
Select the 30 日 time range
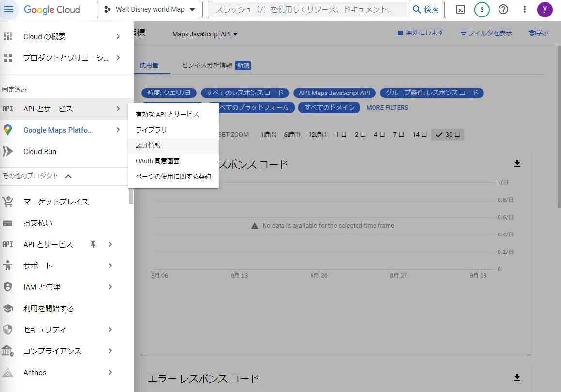pyautogui.click(x=448, y=135)
